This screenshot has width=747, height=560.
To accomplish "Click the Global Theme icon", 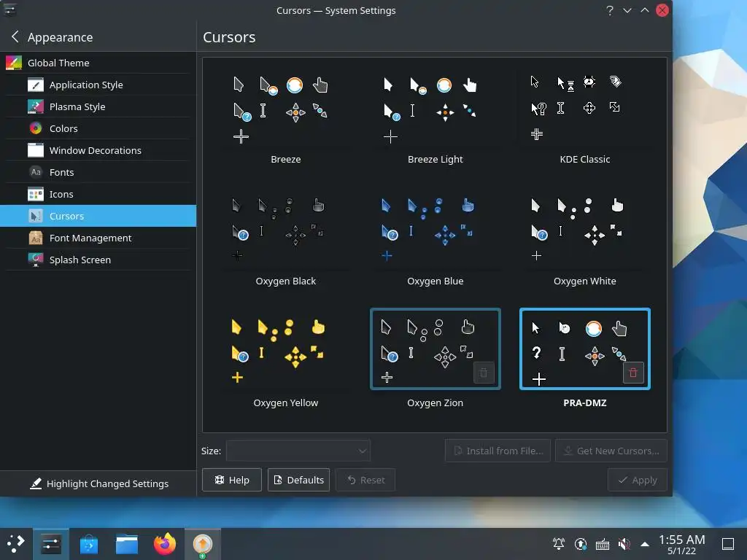I will pyautogui.click(x=14, y=63).
